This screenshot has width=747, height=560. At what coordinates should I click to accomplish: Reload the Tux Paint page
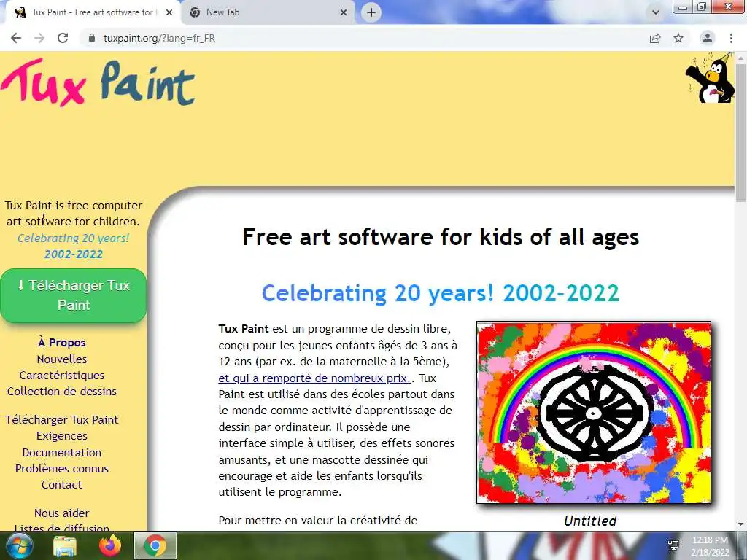(x=63, y=38)
